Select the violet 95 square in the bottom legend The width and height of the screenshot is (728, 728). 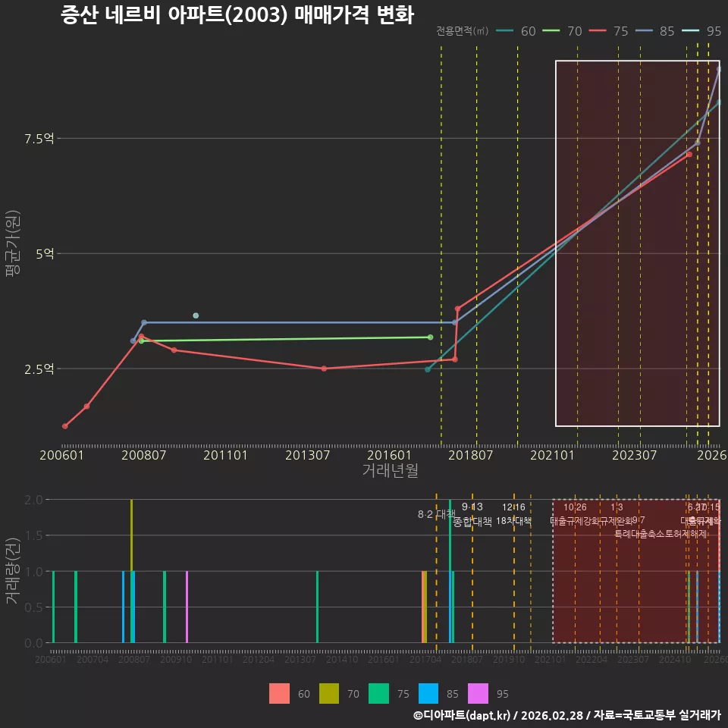coord(478,693)
